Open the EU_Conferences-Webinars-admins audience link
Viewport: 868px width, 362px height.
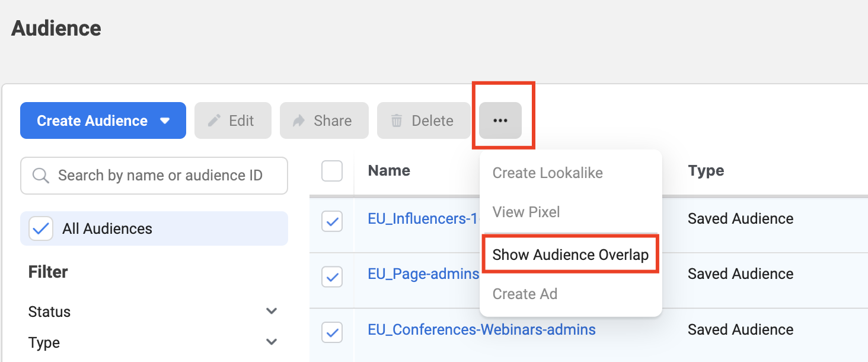(481, 329)
